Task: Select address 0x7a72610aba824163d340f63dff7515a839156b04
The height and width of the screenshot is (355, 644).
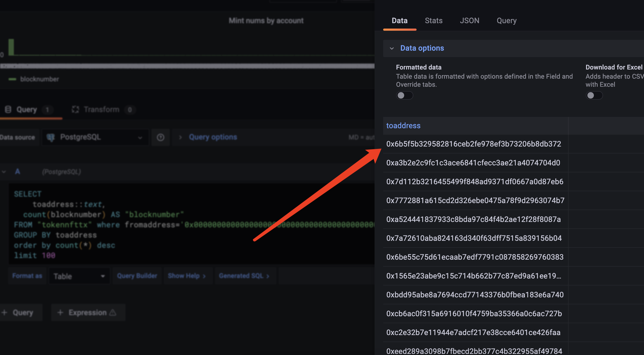Action: click(474, 238)
